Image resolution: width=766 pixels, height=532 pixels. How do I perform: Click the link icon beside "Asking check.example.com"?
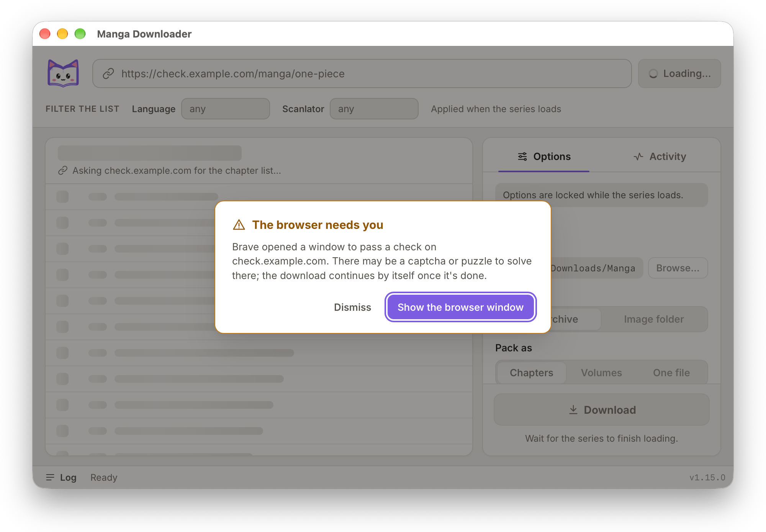pyautogui.click(x=63, y=170)
